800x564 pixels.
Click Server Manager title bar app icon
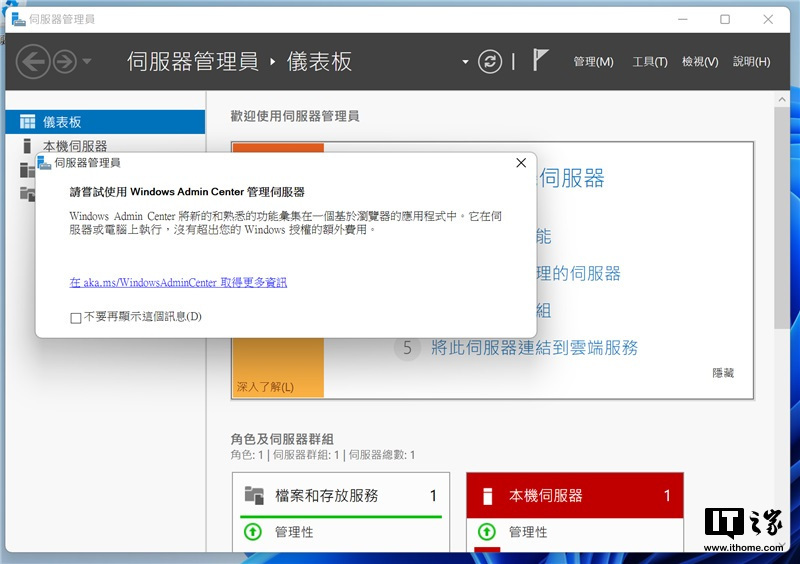tap(18, 19)
